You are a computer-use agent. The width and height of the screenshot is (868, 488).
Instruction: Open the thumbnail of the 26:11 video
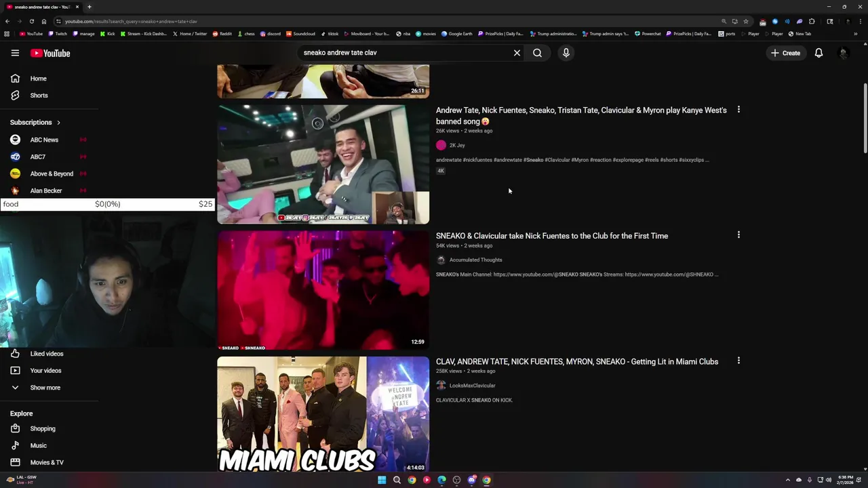tap(323, 81)
